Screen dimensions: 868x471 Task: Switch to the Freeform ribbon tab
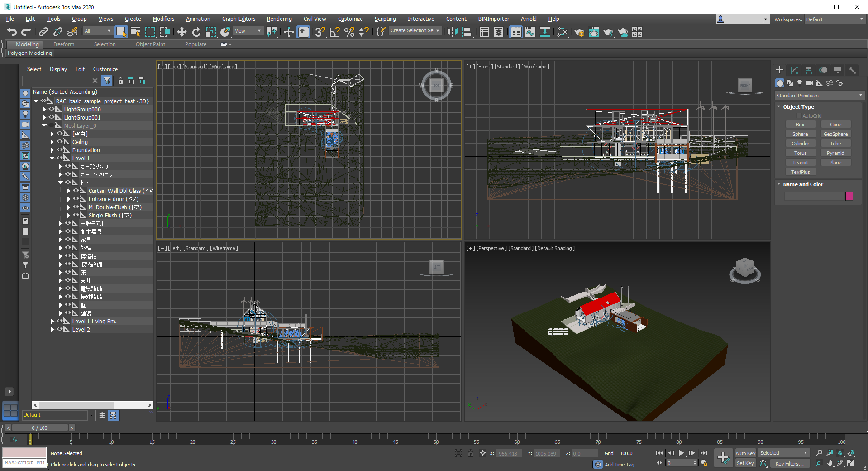click(x=63, y=44)
